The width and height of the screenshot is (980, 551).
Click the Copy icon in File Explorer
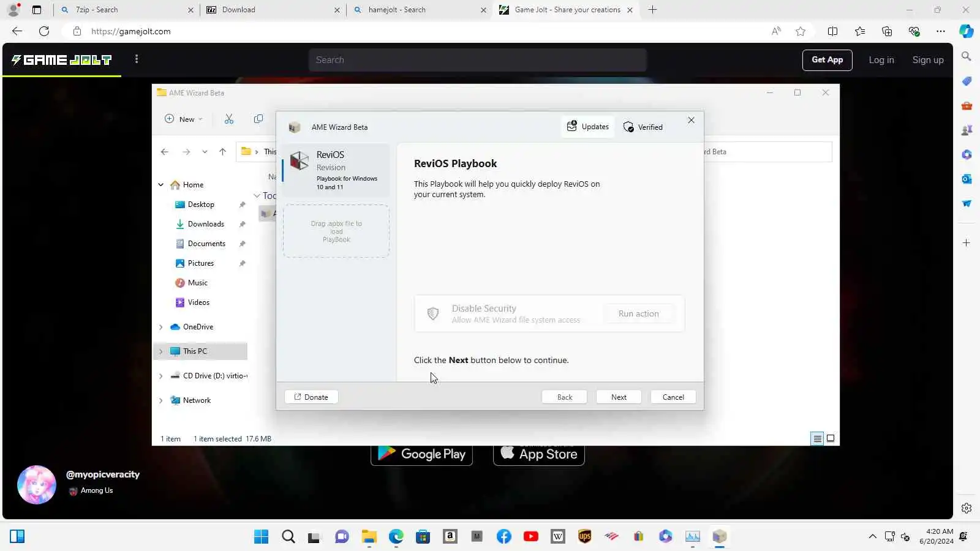click(x=258, y=119)
